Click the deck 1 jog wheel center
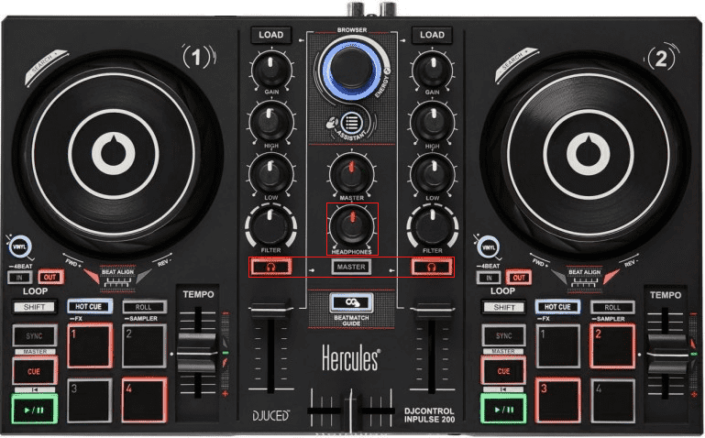The height and width of the screenshot is (438, 705). pyautogui.click(x=114, y=154)
